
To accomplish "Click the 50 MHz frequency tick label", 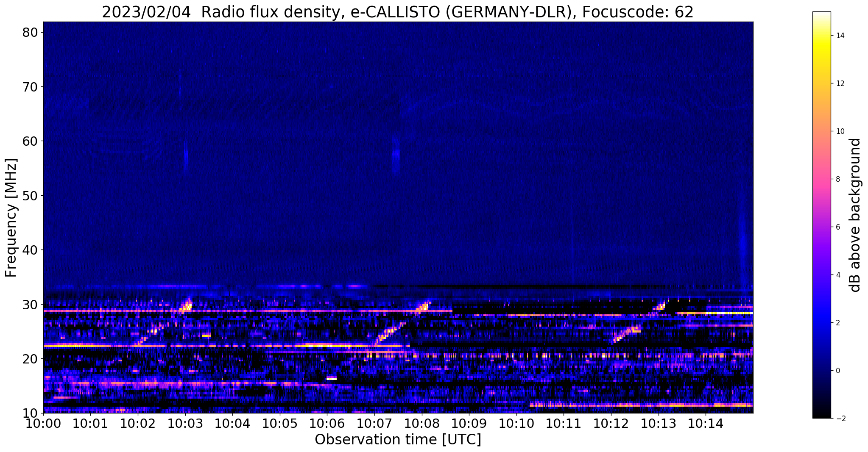I will tap(30, 196).
